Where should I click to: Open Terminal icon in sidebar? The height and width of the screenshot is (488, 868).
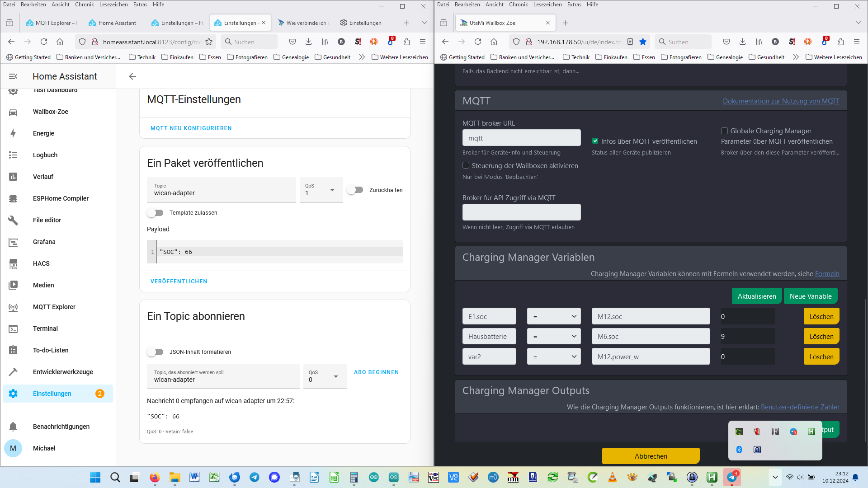tap(13, 329)
